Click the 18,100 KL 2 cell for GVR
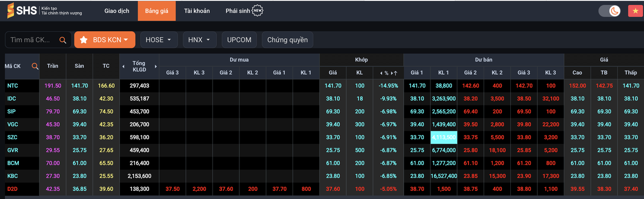644x199 pixels. (x=497, y=150)
